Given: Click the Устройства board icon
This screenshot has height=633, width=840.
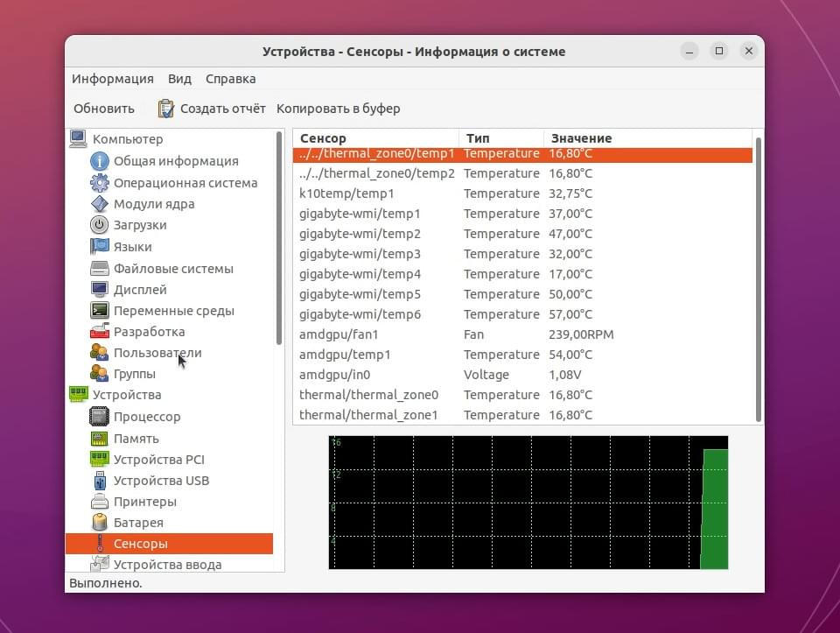Looking at the screenshot, I should pyautogui.click(x=78, y=395).
